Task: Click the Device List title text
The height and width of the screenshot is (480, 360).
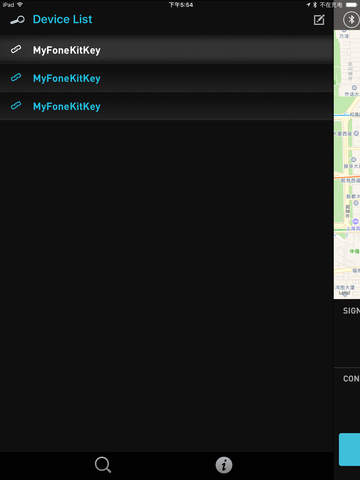Action: click(63, 19)
